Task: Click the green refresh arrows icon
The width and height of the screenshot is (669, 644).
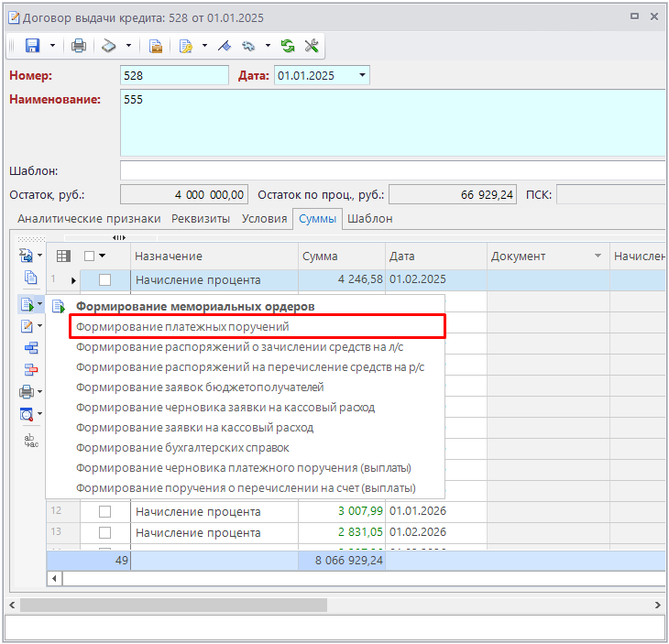Action: 288,46
